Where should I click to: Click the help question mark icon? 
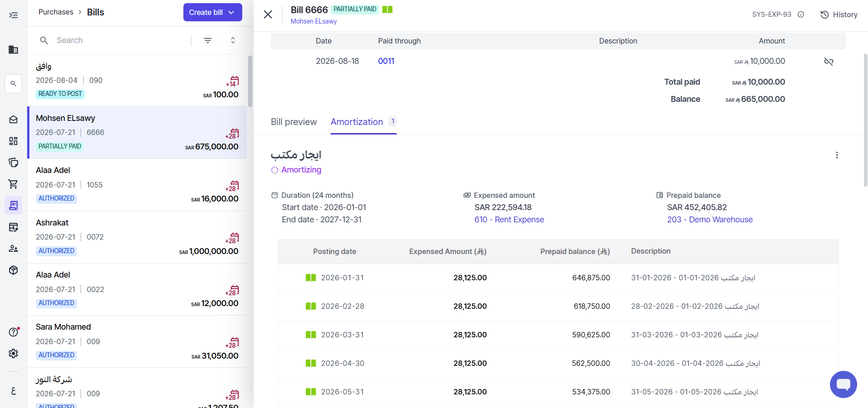click(14, 332)
